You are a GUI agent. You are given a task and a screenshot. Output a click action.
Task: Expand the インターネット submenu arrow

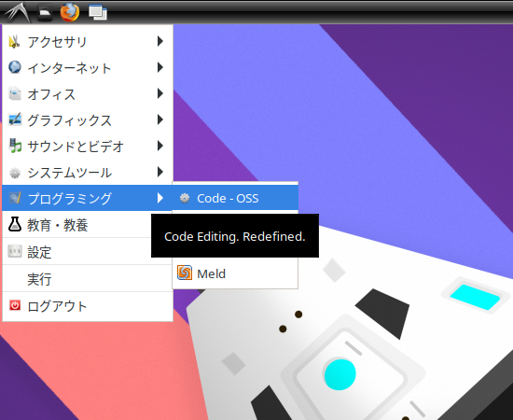[x=160, y=67]
